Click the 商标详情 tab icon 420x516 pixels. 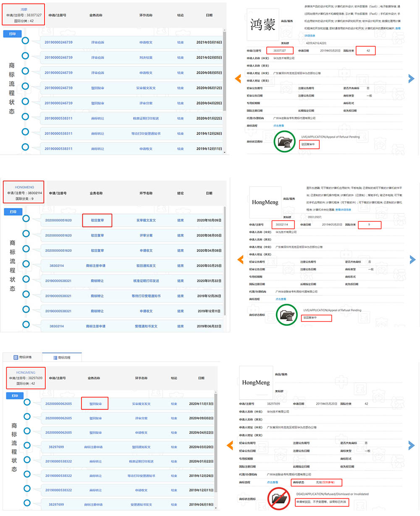(16, 357)
